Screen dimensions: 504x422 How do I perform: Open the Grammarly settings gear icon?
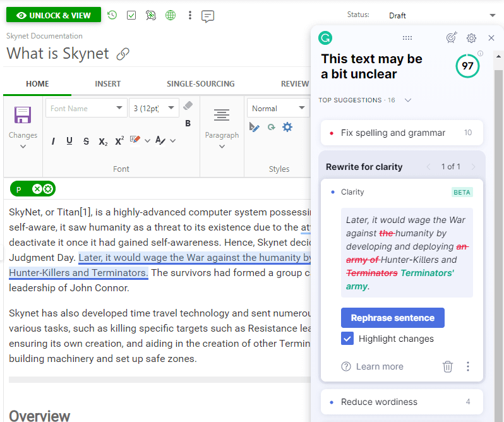[x=471, y=39]
